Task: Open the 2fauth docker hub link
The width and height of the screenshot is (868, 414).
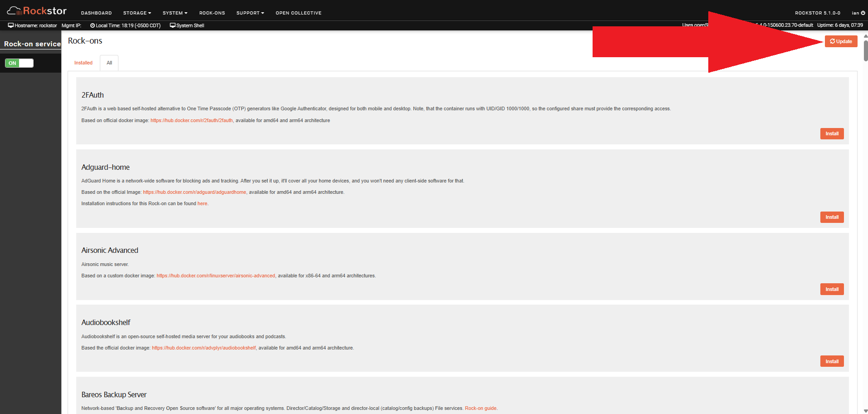Action: point(191,120)
